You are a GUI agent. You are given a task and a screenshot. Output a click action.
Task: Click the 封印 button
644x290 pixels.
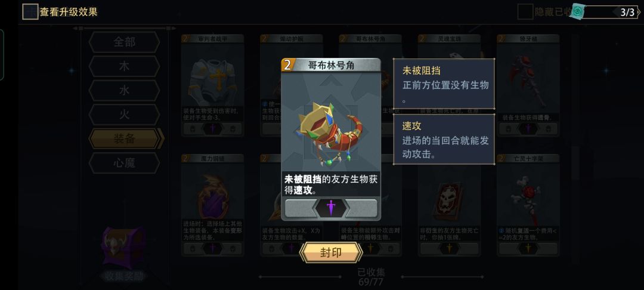[331, 252]
